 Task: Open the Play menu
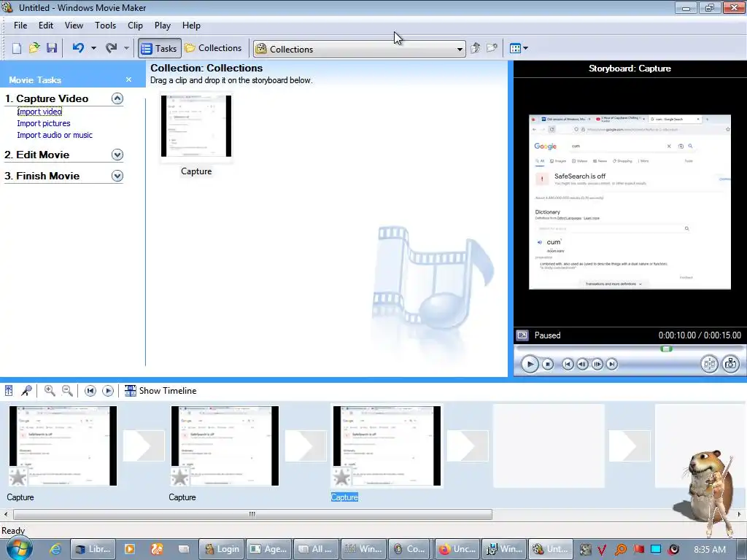coord(163,26)
